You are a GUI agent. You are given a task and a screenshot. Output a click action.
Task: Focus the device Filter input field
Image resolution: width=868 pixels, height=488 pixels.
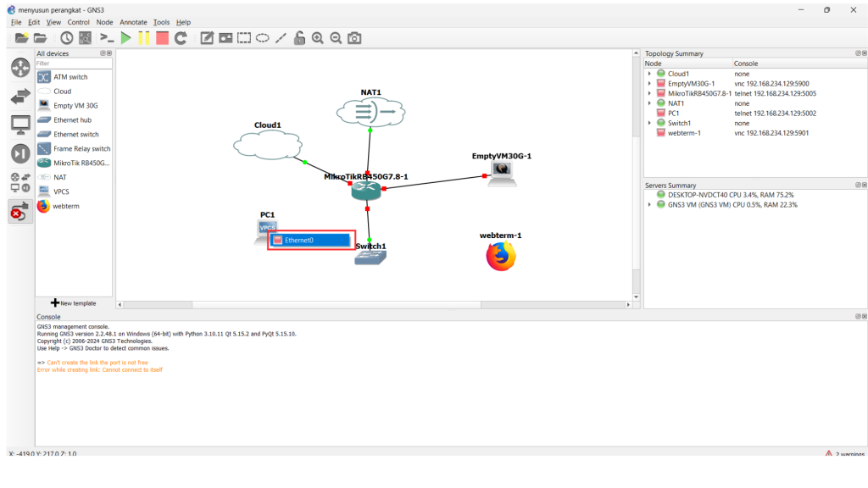click(73, 64)
